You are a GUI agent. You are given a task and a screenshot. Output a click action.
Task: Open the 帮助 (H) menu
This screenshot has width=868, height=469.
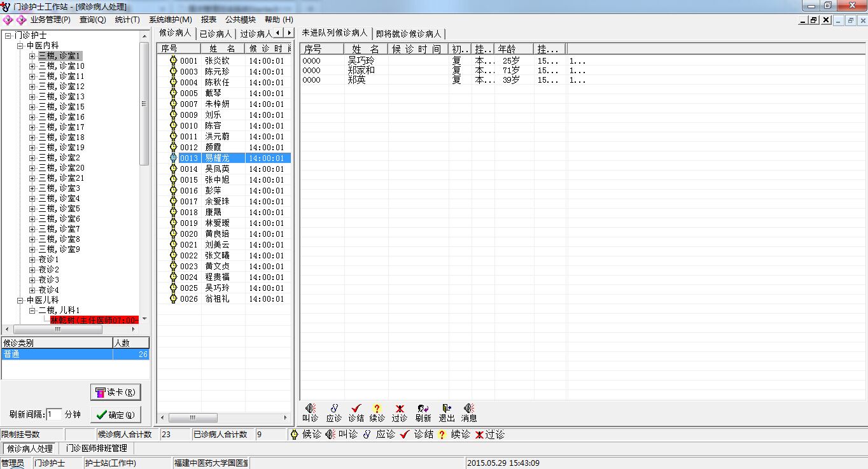click(279, 20)
